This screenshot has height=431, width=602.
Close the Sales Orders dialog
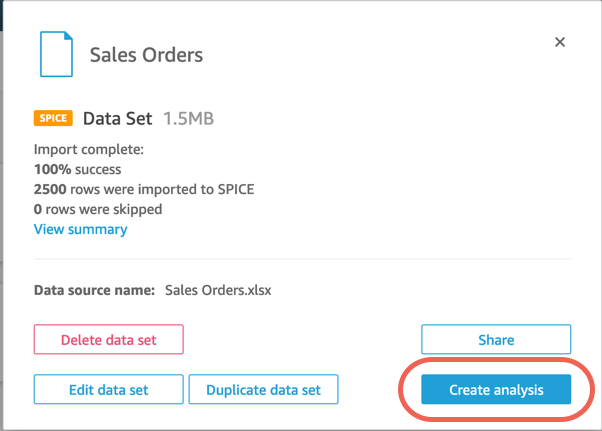point(560,42)
